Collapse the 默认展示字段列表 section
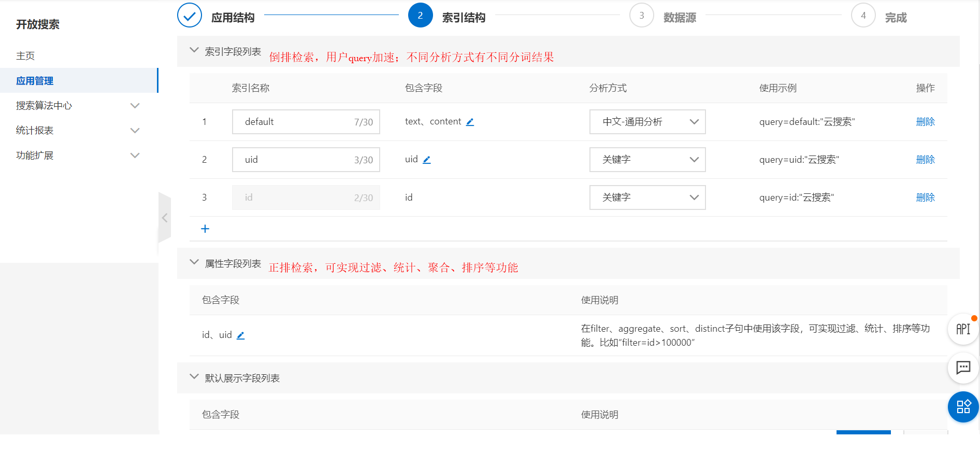Image resolution: width=980 pixels, height=452 pixels. point(194,377)
